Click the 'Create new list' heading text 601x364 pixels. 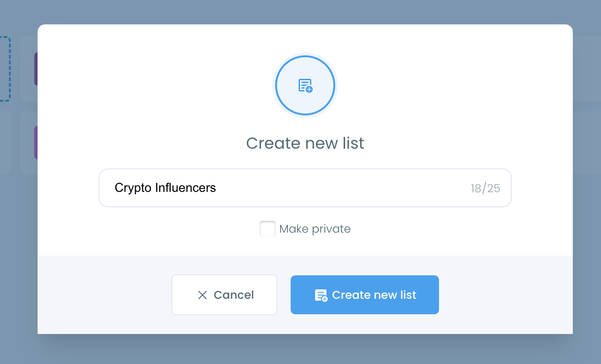[x=305, y=143]
